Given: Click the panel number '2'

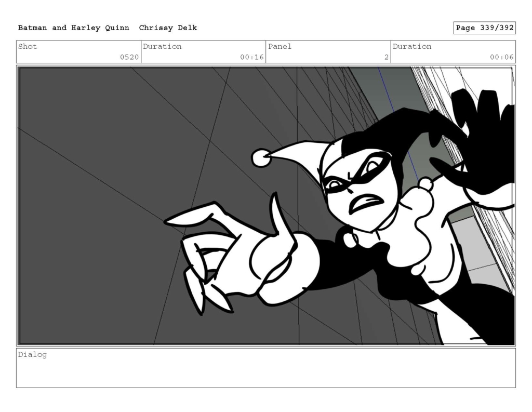Looking at the screenshot, I should pos(386,57).
